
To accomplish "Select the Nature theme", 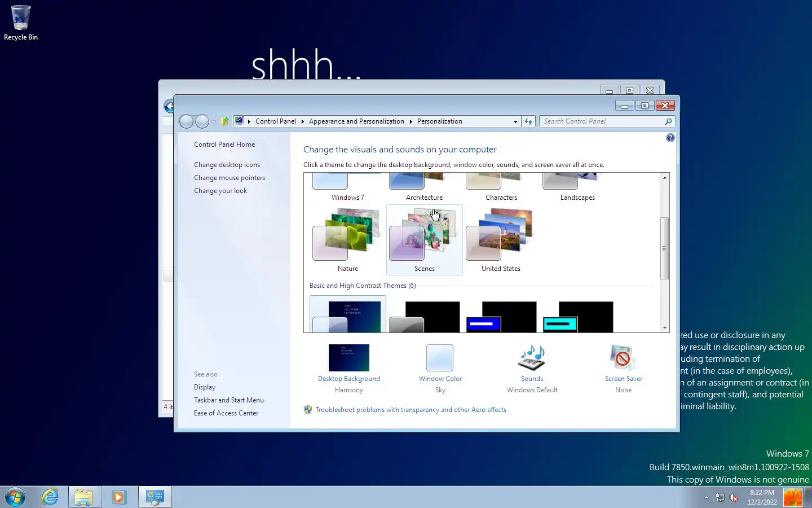I will coord(347,240).
